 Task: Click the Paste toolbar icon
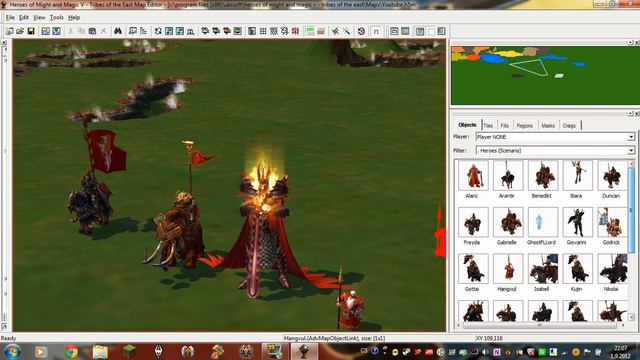tap(92, 31)
